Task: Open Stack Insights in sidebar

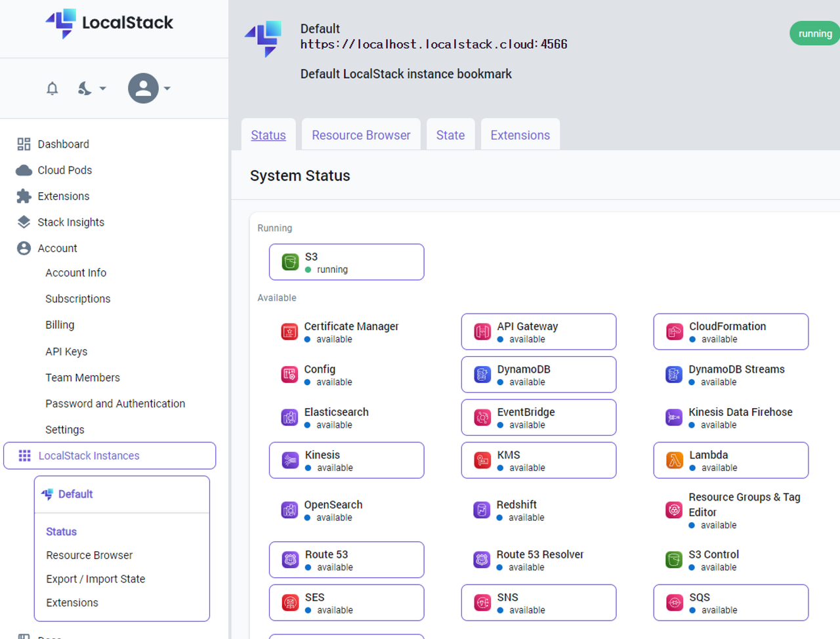Action: click(71, 222)
